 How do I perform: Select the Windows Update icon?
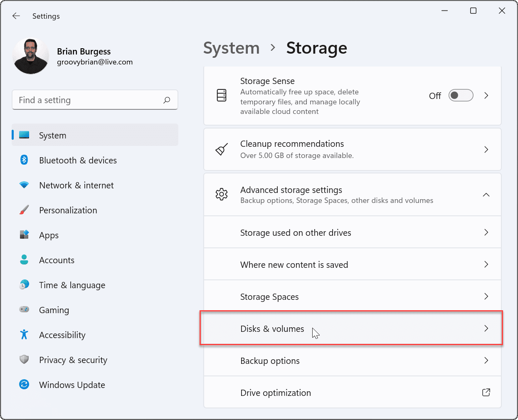[x=24, y=385]
